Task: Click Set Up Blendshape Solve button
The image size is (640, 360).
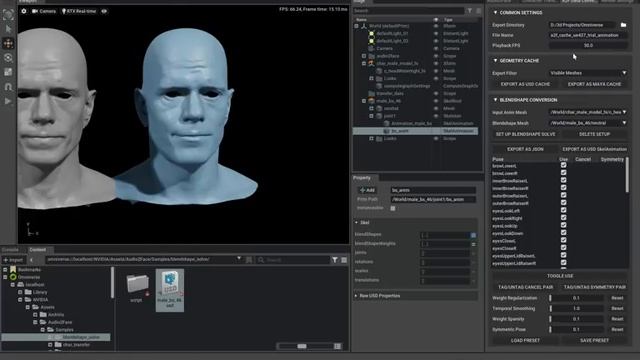Action: click(x=525, y=134)
